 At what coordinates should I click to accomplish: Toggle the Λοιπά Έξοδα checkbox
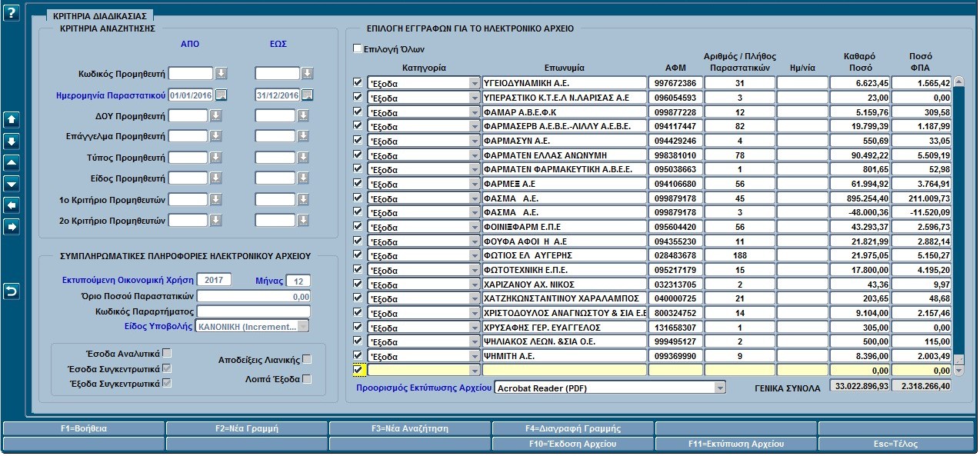[307, 379]
